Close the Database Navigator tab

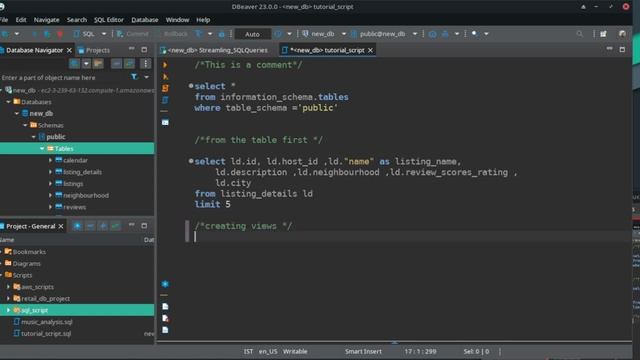click(69, 50)
